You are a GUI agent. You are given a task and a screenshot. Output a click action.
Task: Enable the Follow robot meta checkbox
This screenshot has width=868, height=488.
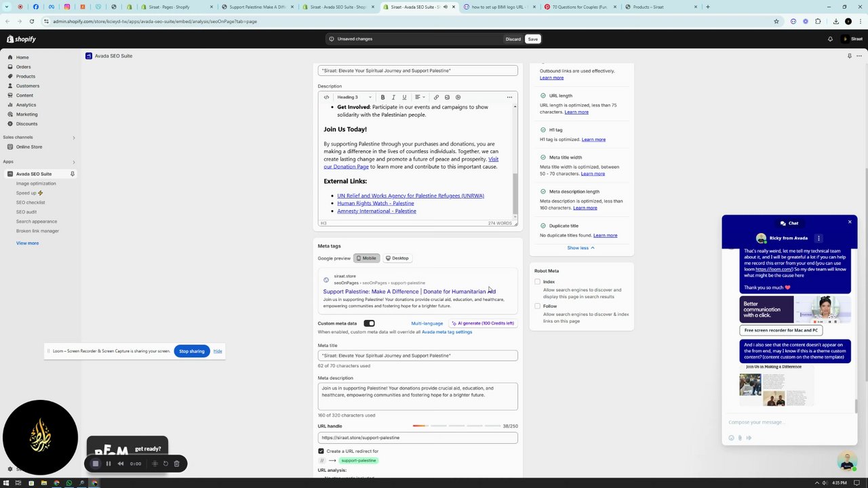coord(538,306)
